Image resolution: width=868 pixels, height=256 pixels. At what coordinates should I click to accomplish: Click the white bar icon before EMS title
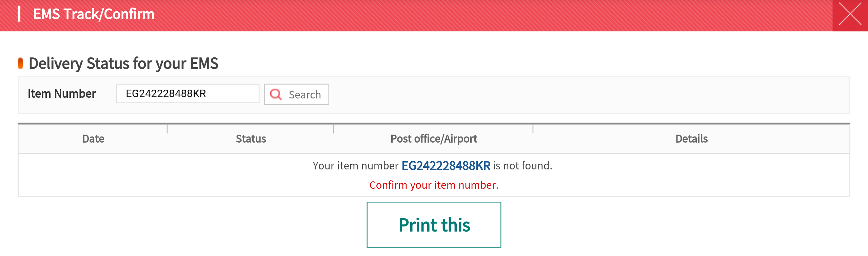[x=19, y=14]
